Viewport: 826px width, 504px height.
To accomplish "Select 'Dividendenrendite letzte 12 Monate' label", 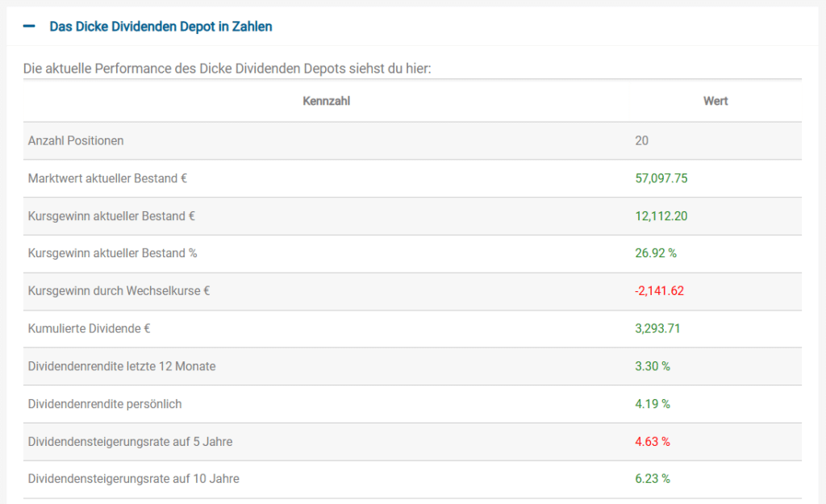I will (122, 366).
